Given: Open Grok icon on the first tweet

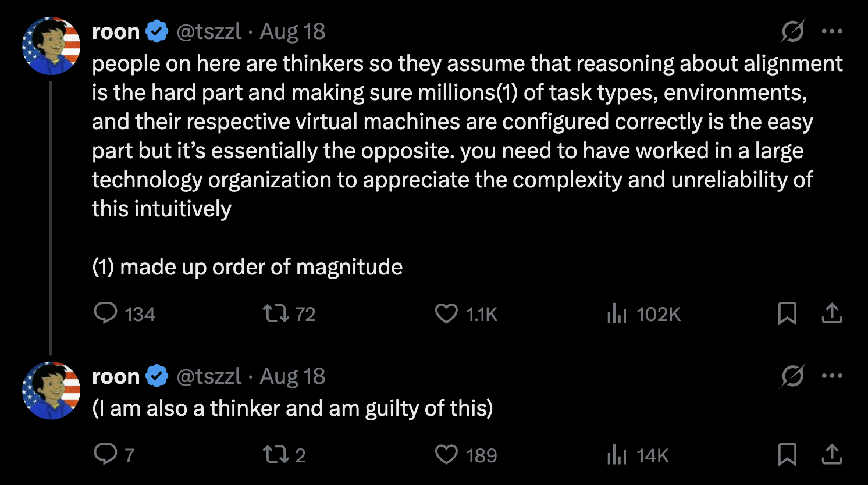Looking at the screenshot, I should [x=792, y=31].
